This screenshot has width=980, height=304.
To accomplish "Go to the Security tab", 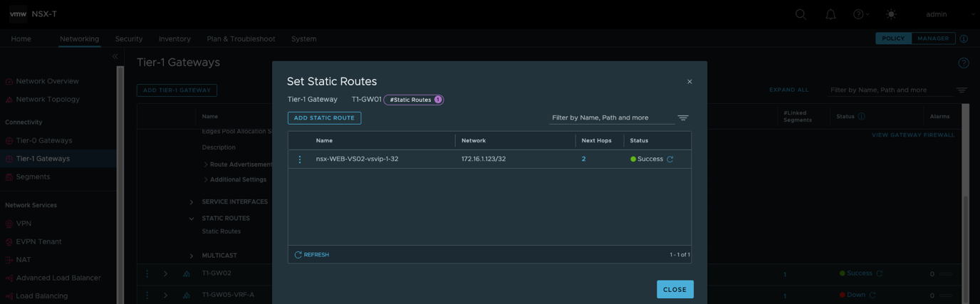I will point(129,39).
